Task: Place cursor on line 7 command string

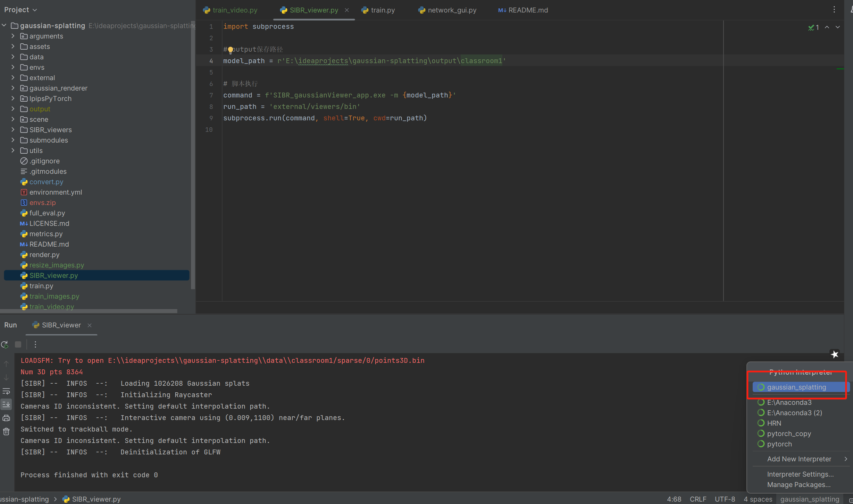Action: pyautogui.click(x=360, y=95)
